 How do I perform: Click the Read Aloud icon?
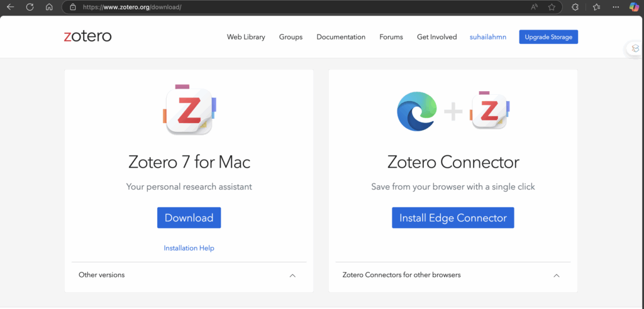tap(534, 8)
